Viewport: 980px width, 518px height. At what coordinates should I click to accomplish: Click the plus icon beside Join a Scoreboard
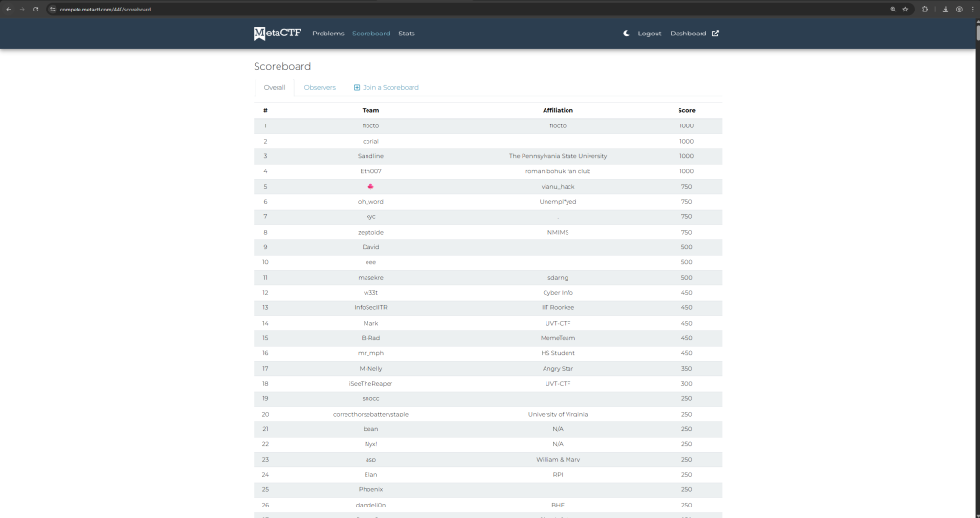click(x=357, y=88)
